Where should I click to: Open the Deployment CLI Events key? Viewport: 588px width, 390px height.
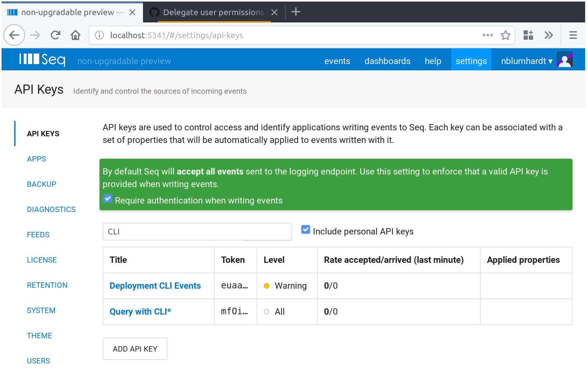tap(155, 286)
